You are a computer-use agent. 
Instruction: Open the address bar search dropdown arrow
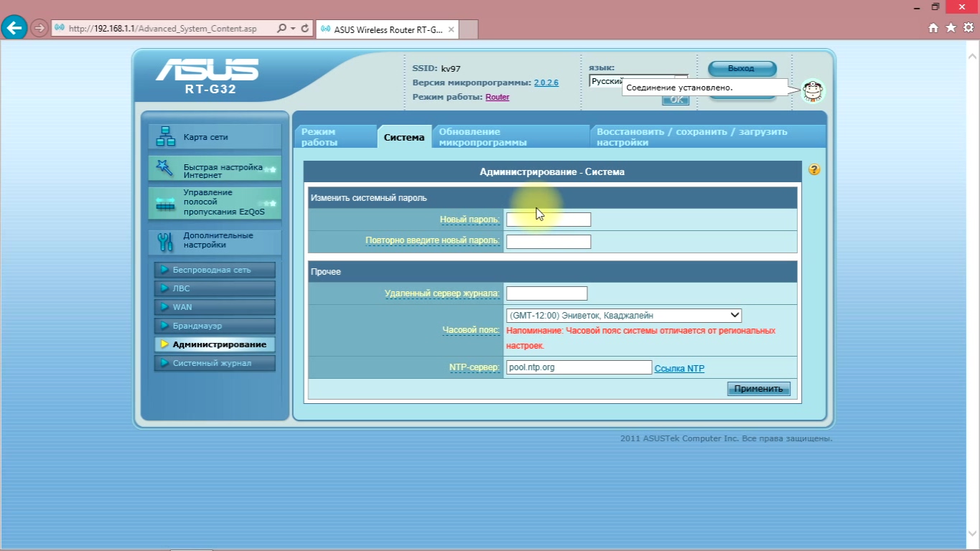(x=294, y=29)
